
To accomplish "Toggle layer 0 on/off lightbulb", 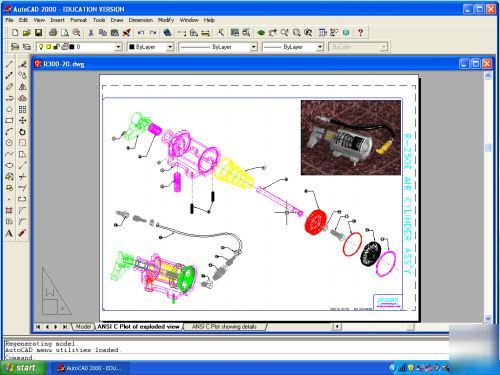I will [x=41, y=47].
